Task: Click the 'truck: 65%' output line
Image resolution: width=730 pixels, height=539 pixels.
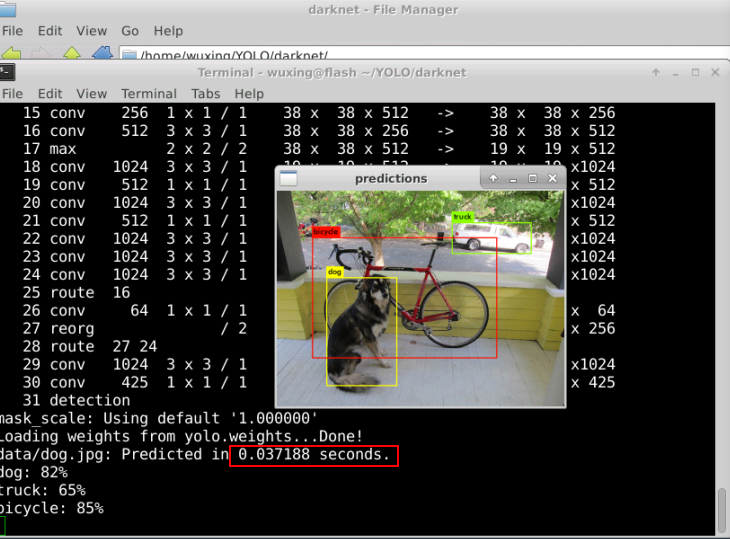Action: click(x=43, y=490)
